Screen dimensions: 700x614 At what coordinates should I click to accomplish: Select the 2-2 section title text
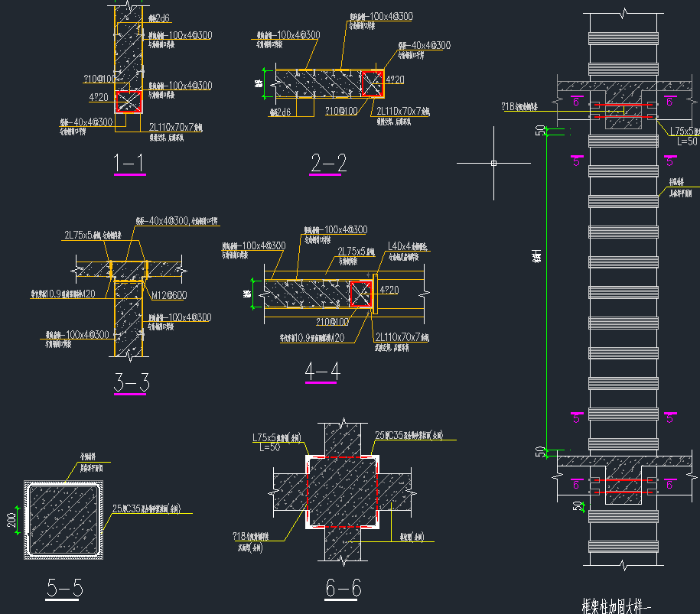[x=328, y=162]
